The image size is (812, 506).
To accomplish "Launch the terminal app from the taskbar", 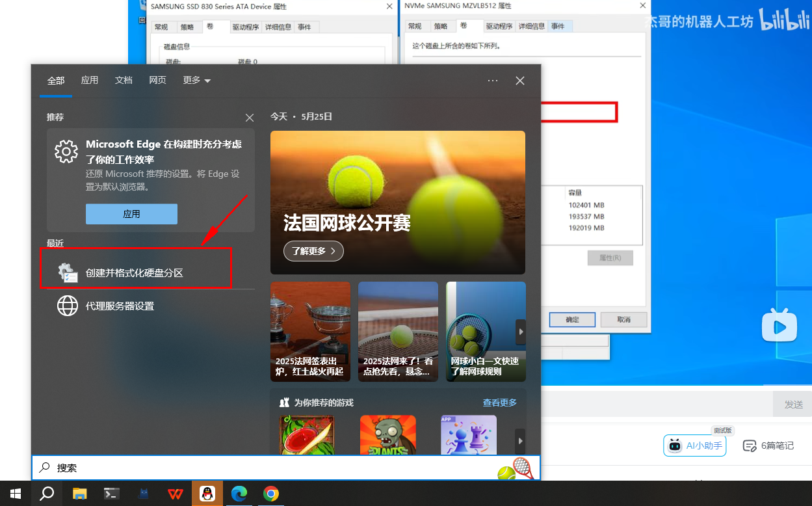I will pyautogui.click(x=111, y=494).
